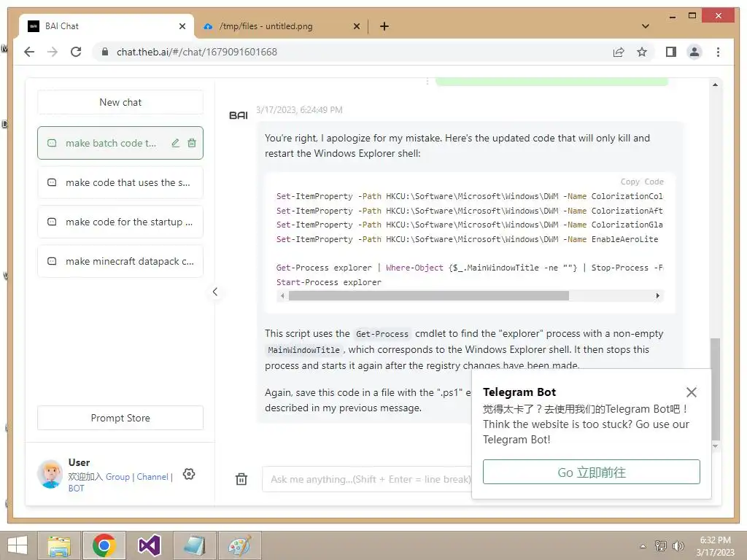Toggle the Chrome side panel
This screenshot has width=747, height=560.
tap(671, 52)
